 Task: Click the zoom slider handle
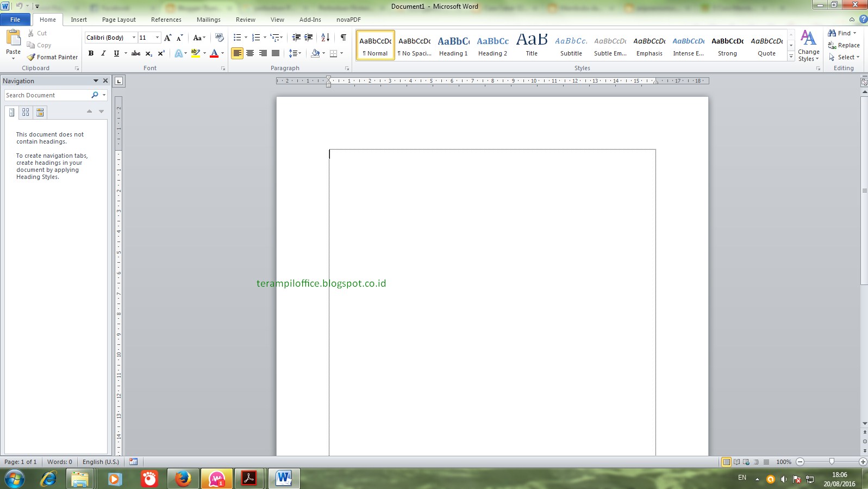pos(832,462)
